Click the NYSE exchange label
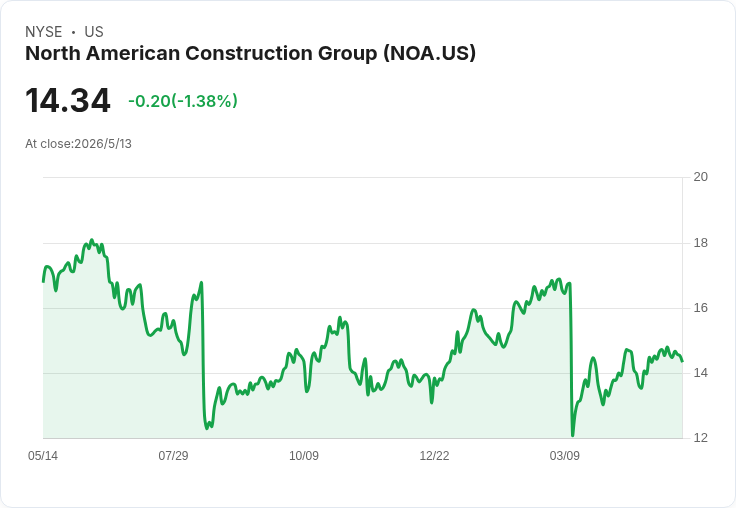This screenshot has height=508, width=736. click(x=44, y=32)
